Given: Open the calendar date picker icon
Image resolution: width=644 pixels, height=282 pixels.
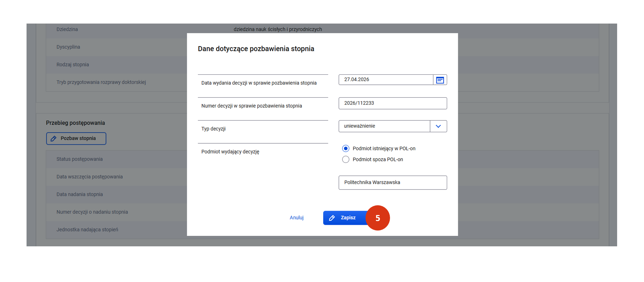Looking at the screenshot, I should [x=440, y=80].
